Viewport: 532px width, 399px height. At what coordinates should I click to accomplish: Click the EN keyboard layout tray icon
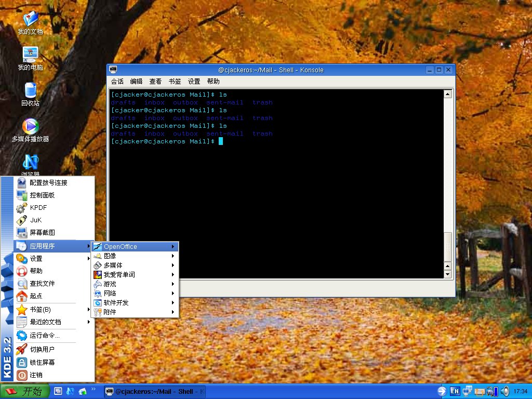point(455,391)
